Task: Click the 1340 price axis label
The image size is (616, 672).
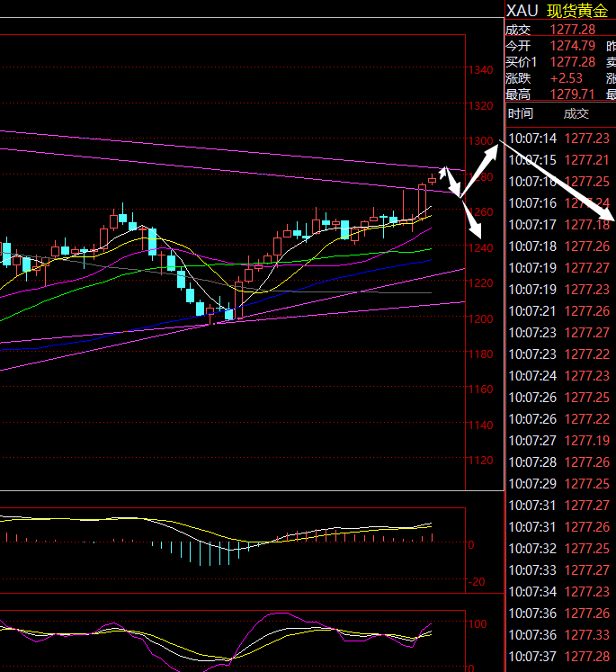Action: (480, 70)
